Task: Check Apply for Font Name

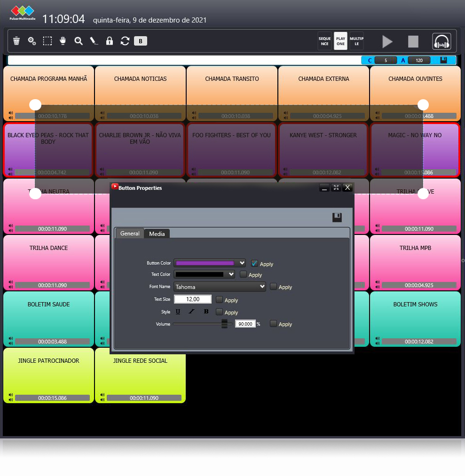Action: (273, 287)
